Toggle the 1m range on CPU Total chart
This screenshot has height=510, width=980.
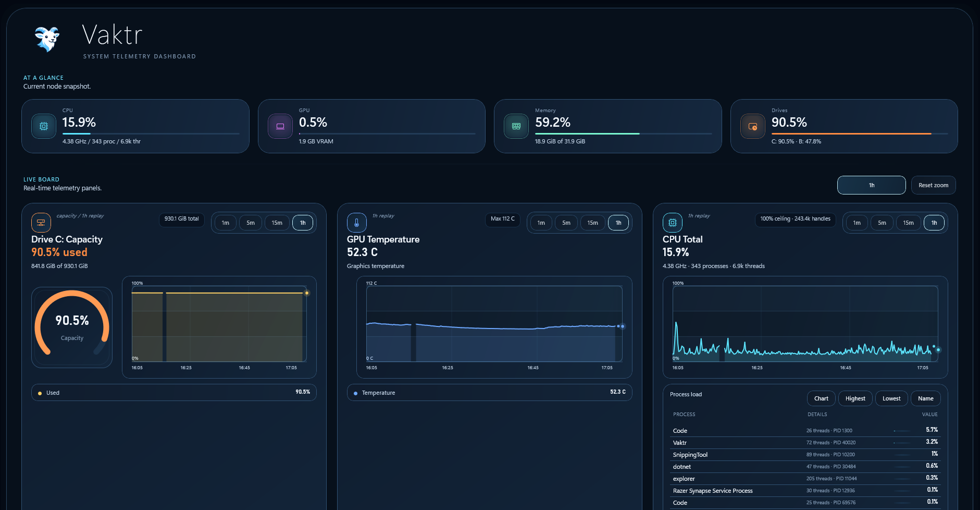856,223
